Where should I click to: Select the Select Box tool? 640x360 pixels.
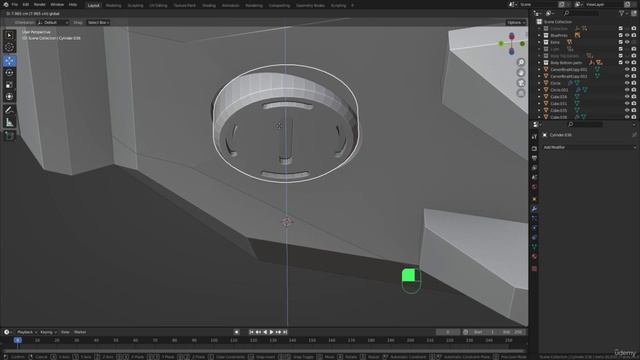pyautogui.click(x=9, y=35)
